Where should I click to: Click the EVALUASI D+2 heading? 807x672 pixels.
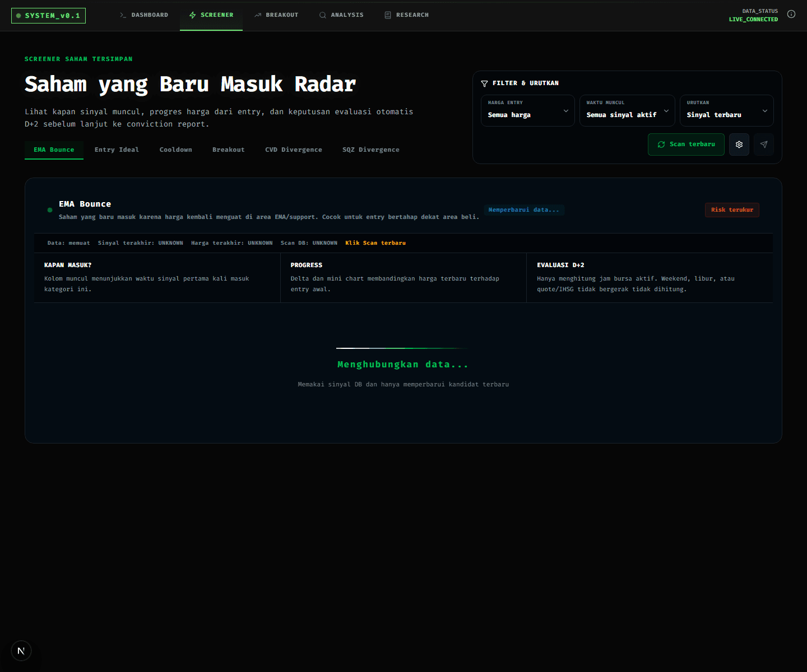click(560, 265)
